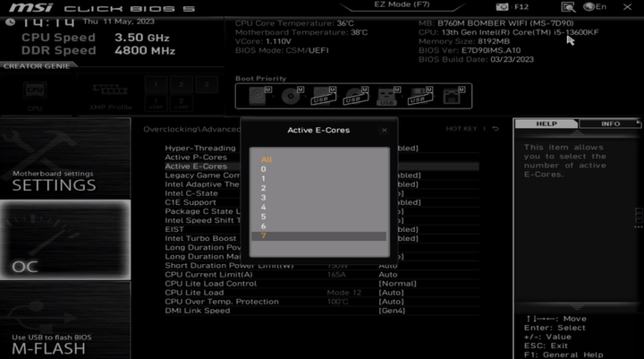Image resolution: width=644 pixels, height=359 pixels.
Task: Click the first hard disk boot device icon
Action: point(258,96)
